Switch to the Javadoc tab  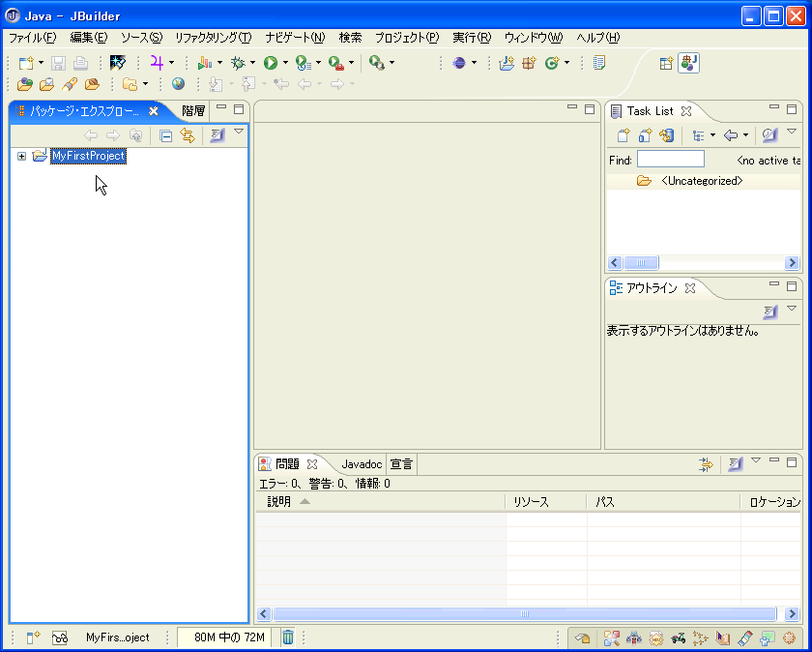coord(362,464)
